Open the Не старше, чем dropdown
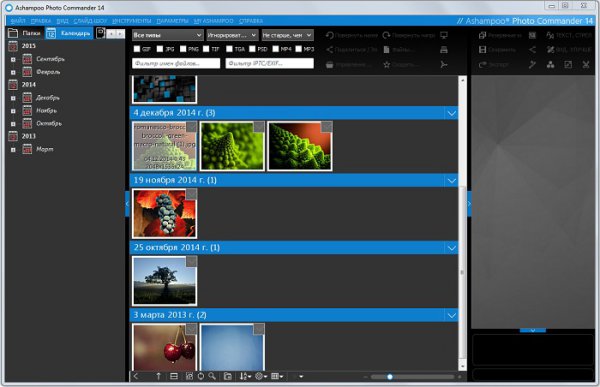The width and height of the screenshot is (600, 387). tap(287, 35)
